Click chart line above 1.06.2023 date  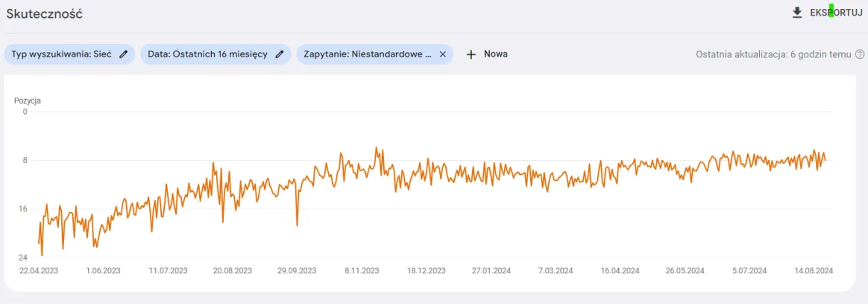[x=104, y=226]
